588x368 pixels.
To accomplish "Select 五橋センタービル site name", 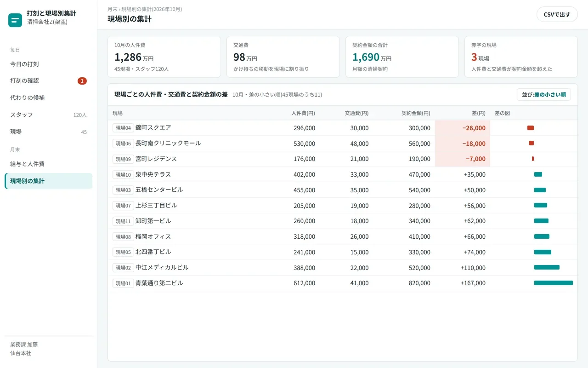I will pos(159,190).
